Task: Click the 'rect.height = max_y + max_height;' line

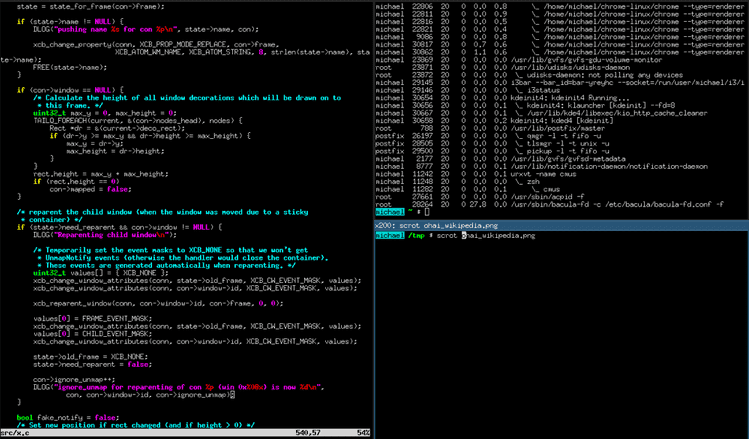Action: point(101,174)
